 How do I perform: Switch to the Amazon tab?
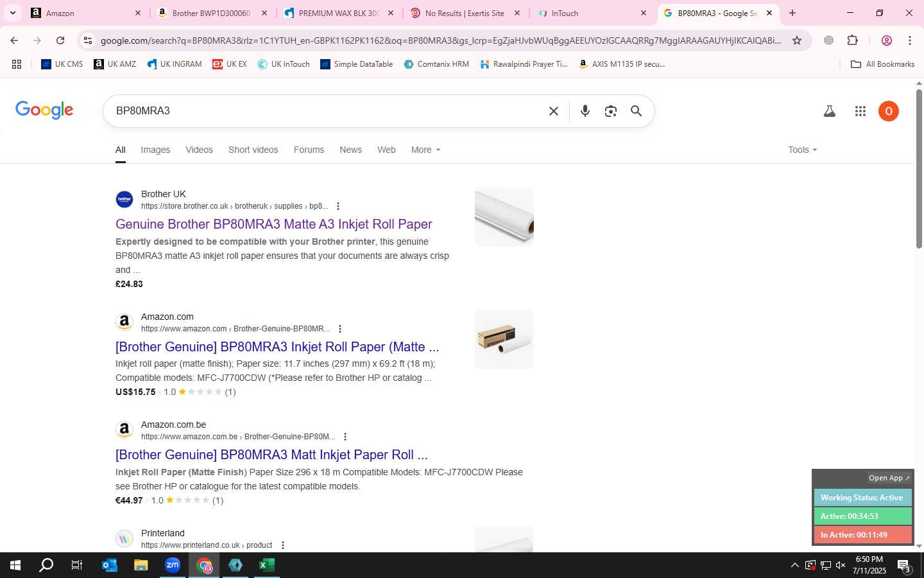coord(85,13)
